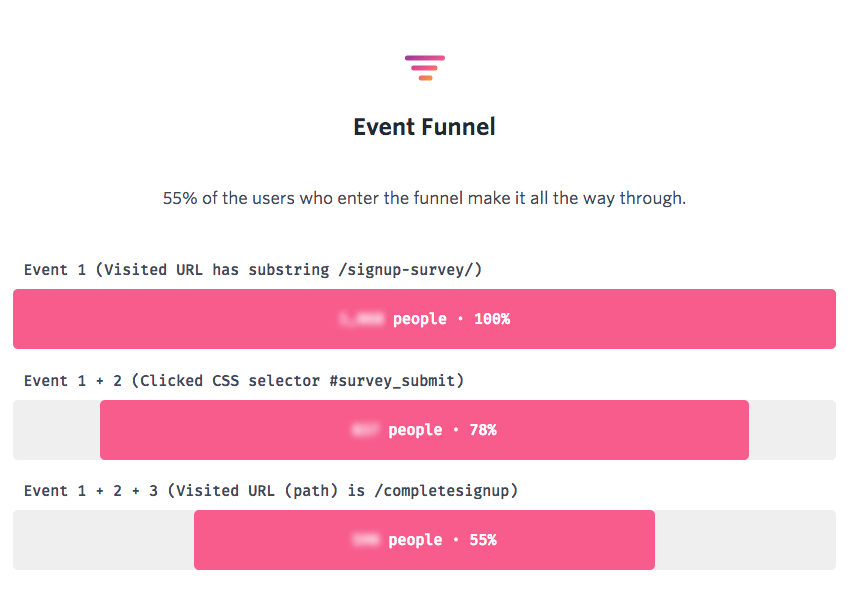Click the gray dropoff area right of the 55% bar
Viewport: 850px width, 590px height.
[745, 540]
